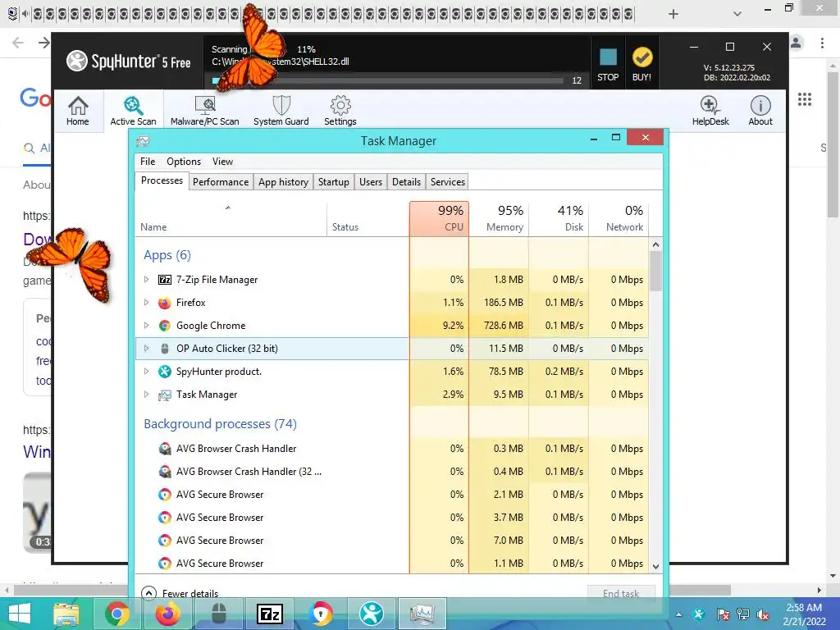The image size is (840, 630).
Task: Switch to the Startup tab
Action: click(333, 182)
